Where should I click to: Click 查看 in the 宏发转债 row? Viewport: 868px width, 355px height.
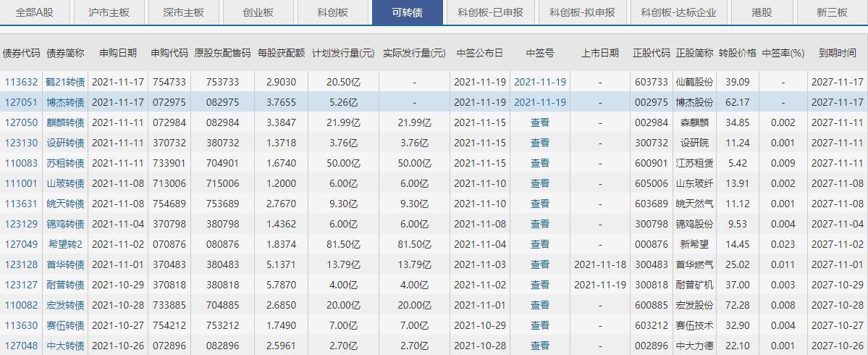click(x=540, y=305)
